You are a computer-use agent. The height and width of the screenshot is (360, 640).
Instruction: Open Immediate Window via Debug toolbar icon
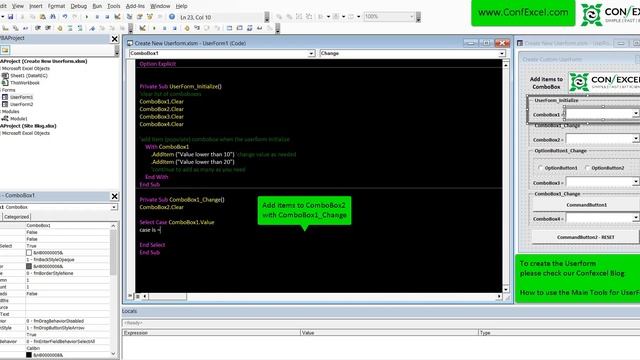pyautogui.click(x=240, y=28)
